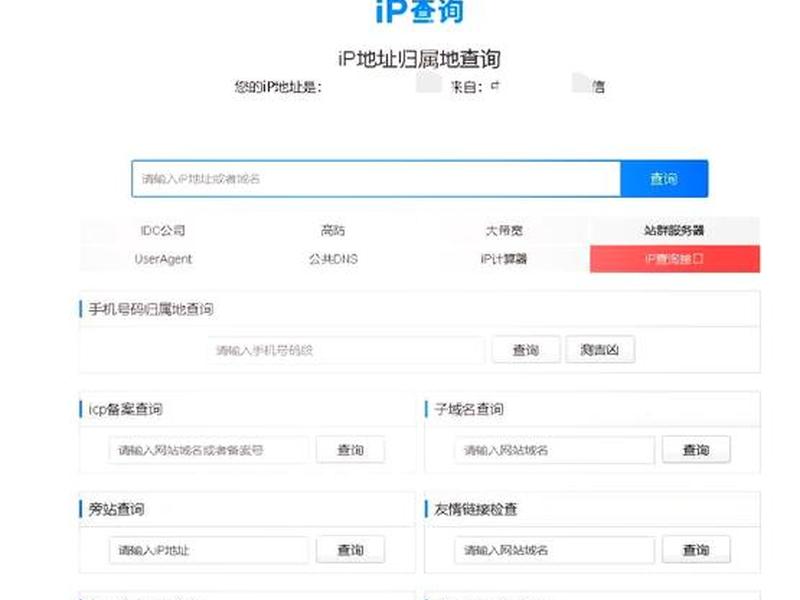This screenshot has width=800, height=600.
Task: Click the 测吉凶 button
Action: [x=600, y=350]
